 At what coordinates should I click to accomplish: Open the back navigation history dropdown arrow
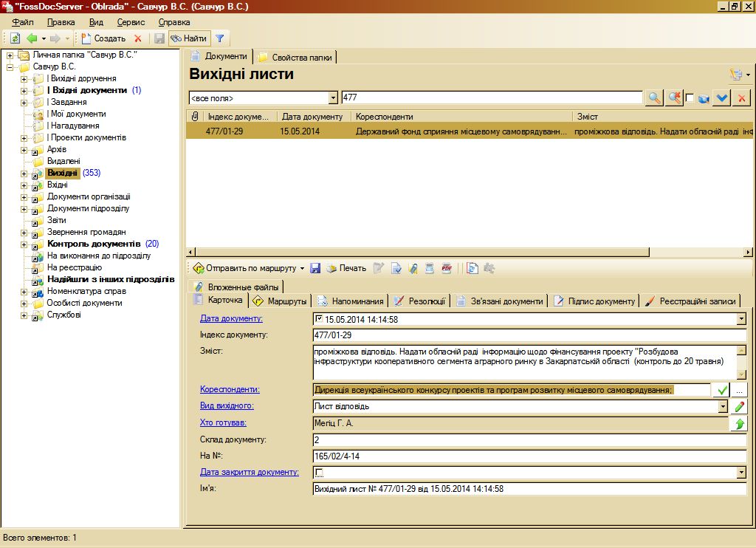coord(44,38)
